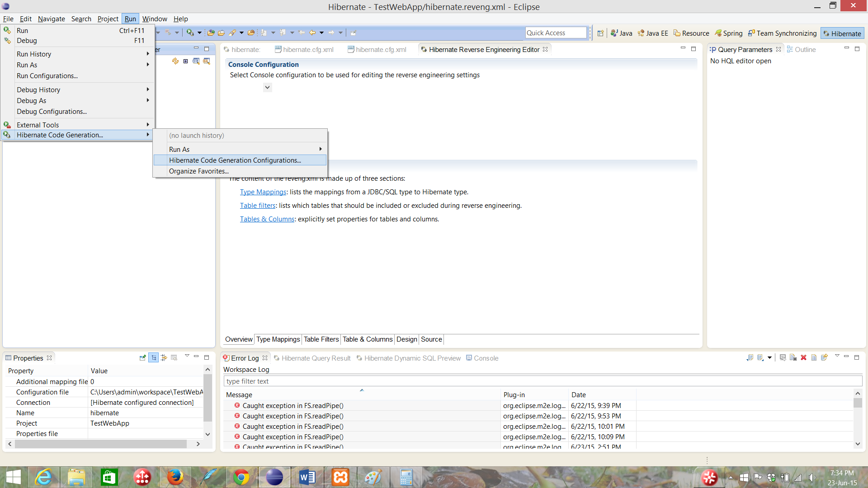Open the Type Mappings tab
The width and height of the screenshot is (868, 488).
tap(277, 339)
